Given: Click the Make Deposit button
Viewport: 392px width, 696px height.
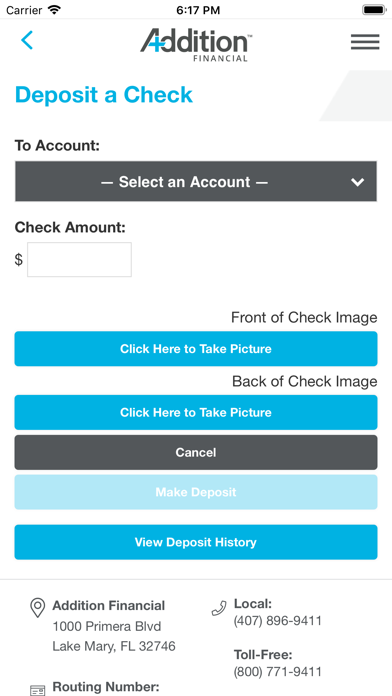Looking at the screenshot, I should (x=196, y=492).
